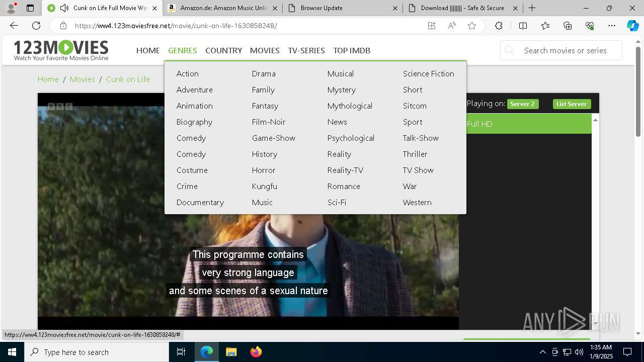
Task: Open Kungfu genre
Action: (265, 186)
